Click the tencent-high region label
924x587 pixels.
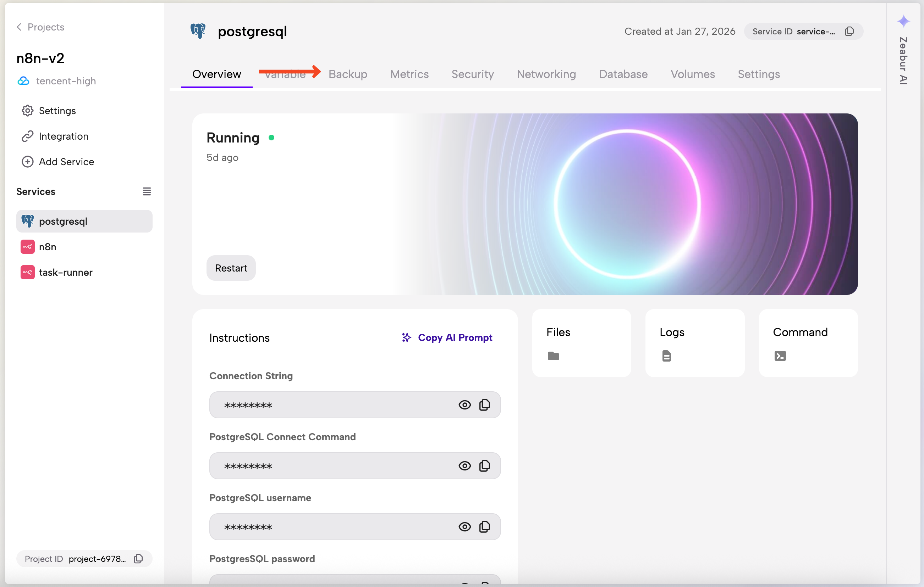pyautogui.click(x=66, y=81)
